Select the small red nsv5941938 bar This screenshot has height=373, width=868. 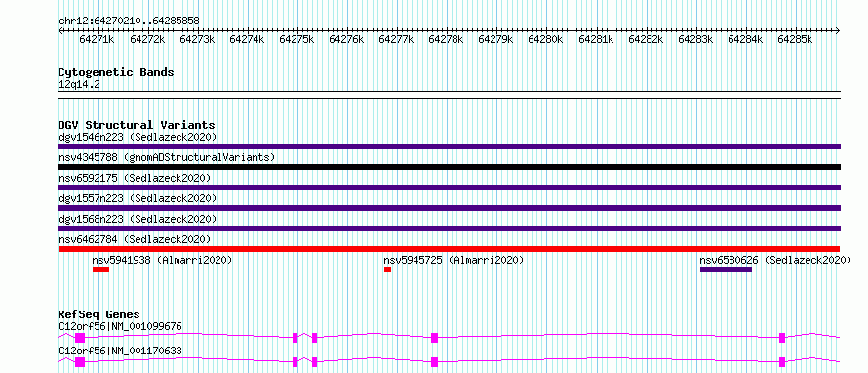pos(100,269)
